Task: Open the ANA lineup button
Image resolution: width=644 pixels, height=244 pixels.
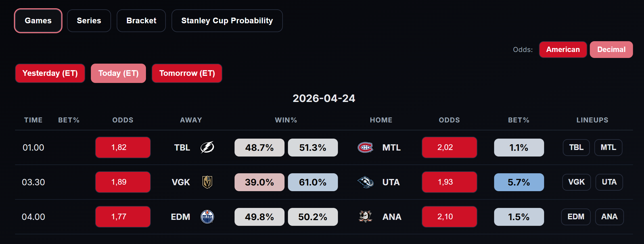Action: tap(609, 217)
